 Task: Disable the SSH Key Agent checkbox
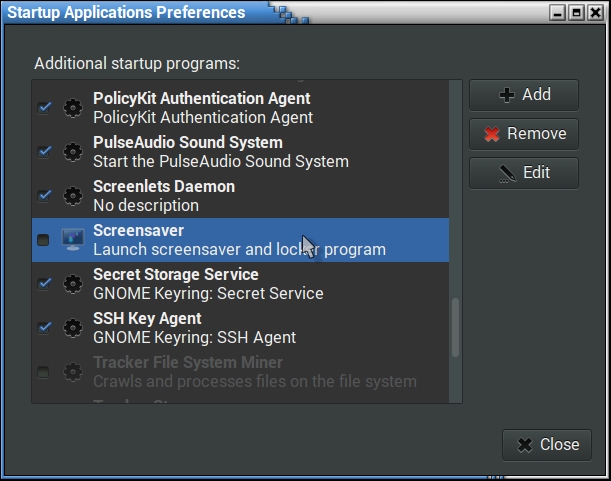[x=44, y=328]
